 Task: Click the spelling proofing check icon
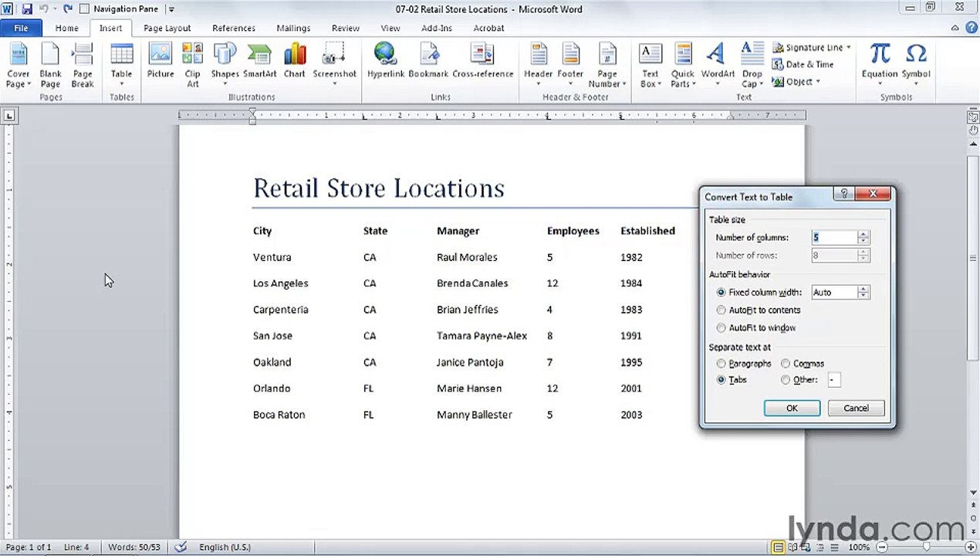point(181,548)
